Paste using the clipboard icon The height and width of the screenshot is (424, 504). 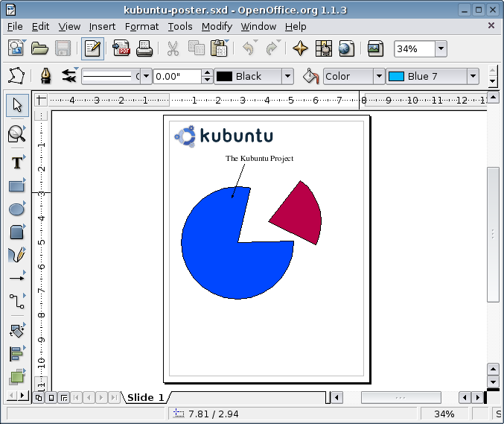coord(219,48)
